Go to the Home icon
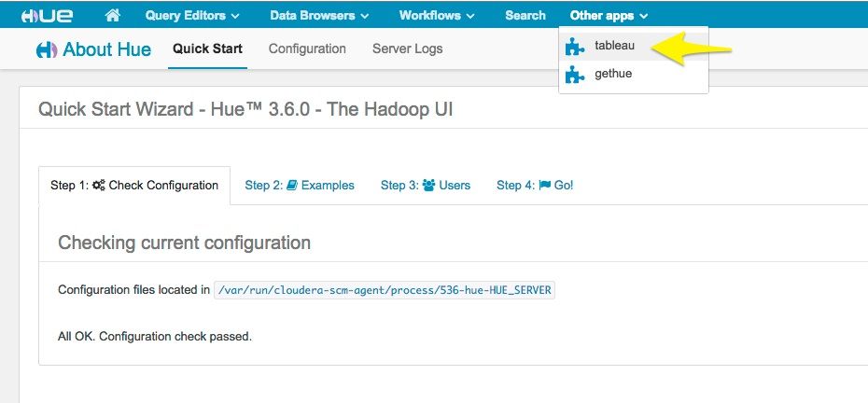Viewport: 868px width, 403px height. [x=113, y=15]
